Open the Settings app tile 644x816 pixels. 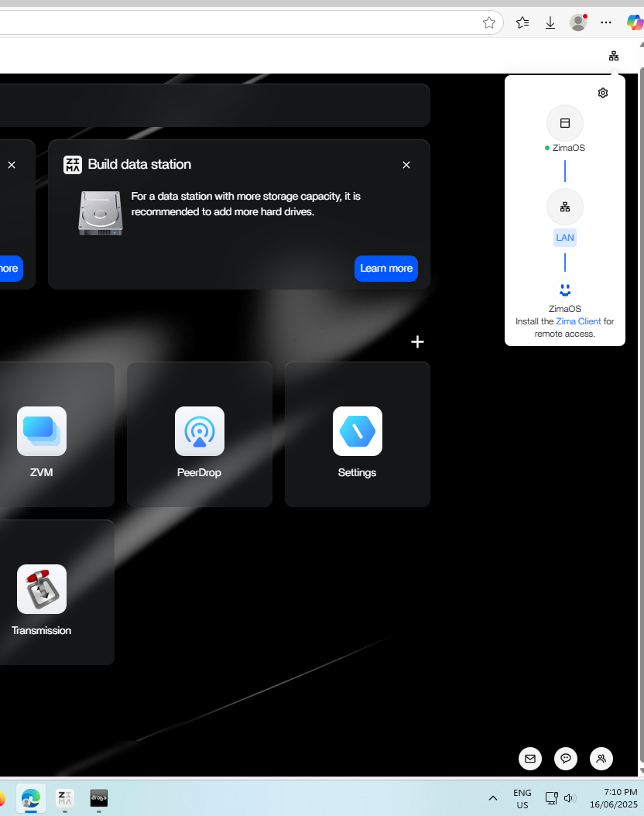coord(358,431)
